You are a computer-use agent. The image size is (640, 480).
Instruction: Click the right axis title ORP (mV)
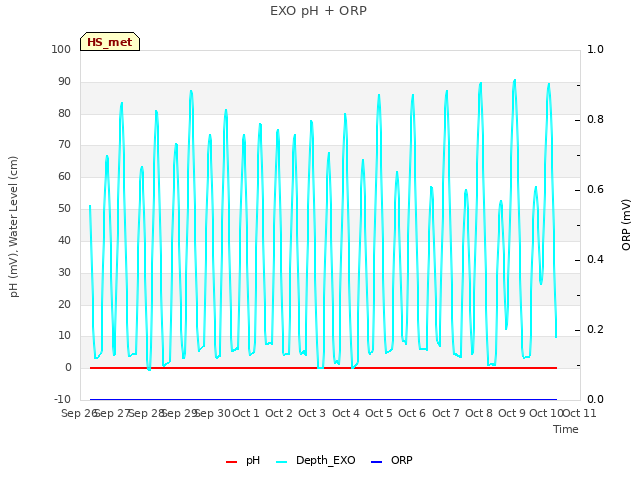(626, 225)
